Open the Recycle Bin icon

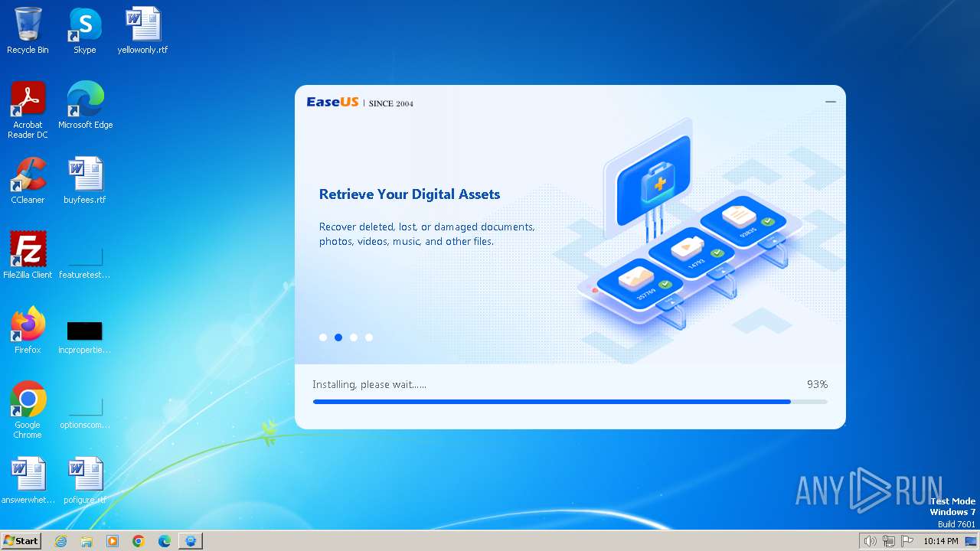point(28,31)
